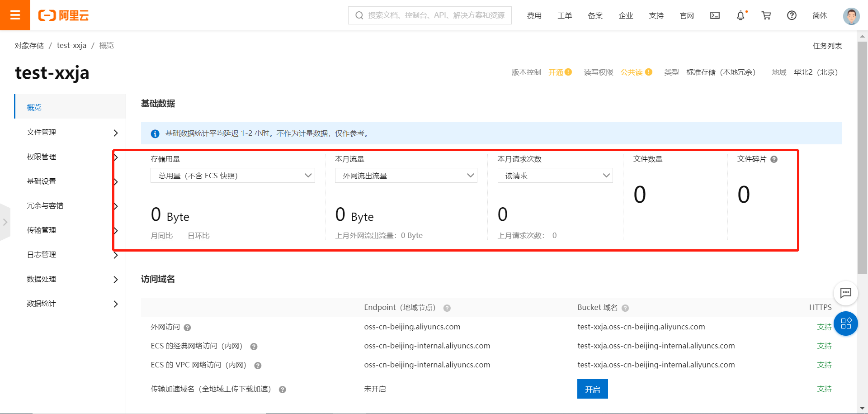Click the search input field
Viewport: 868px width, 414px height.
point(429,15)
